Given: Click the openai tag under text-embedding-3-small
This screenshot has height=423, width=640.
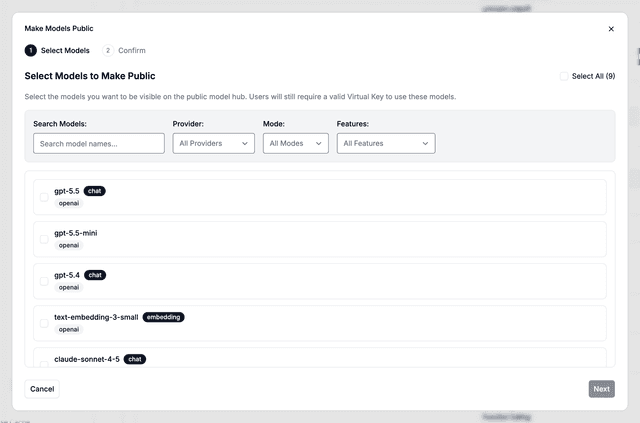Looking at the screenshot, I should [x=69, y=329].
